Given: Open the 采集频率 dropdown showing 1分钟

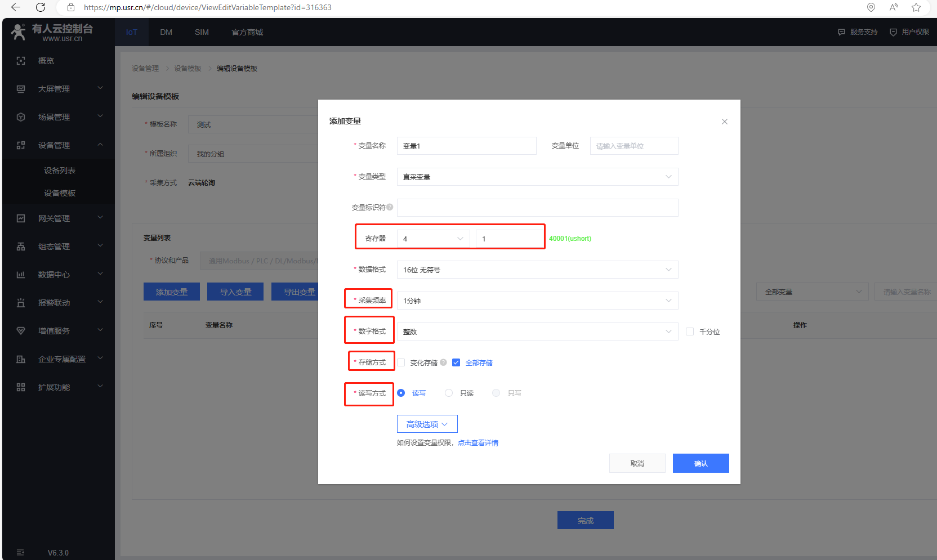Looking at the screenshot, I should (x=537, y=301).
